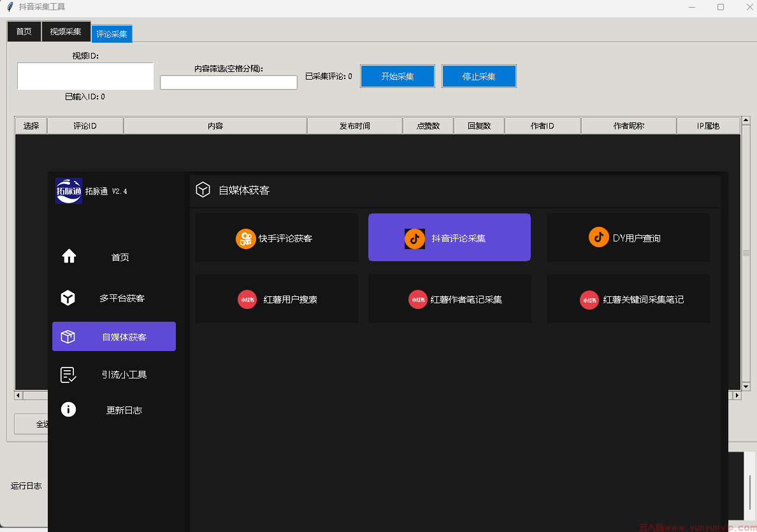The height and width of the screenshot is (532, 757).
Task: Click the box icon beside 自媒体获客 in sidebar
Action: pyautogui.click(x=68, y=336)
